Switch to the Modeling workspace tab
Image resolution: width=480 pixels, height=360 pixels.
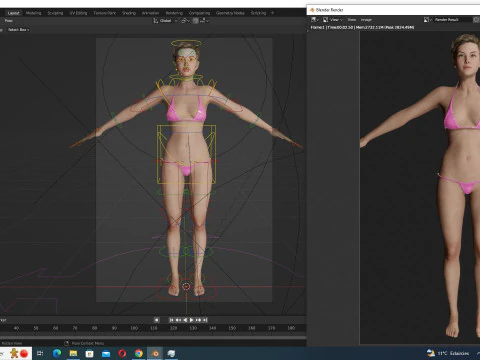coord(33,13)
